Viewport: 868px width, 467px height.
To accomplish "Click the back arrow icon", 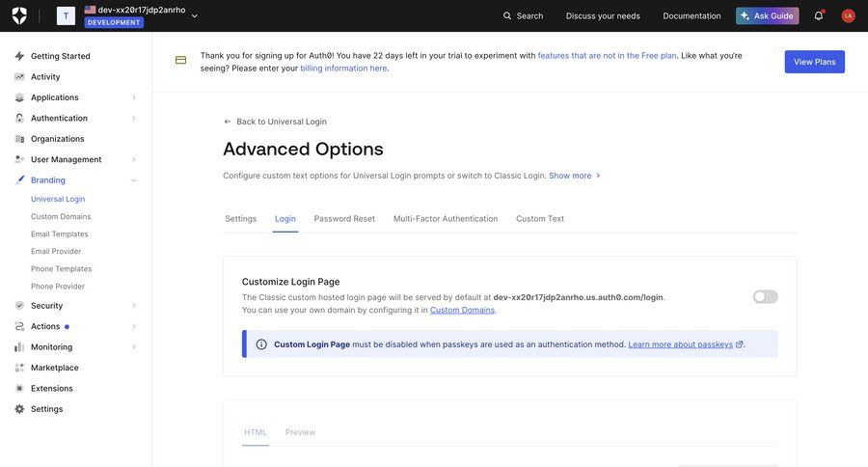I will 227,122.
